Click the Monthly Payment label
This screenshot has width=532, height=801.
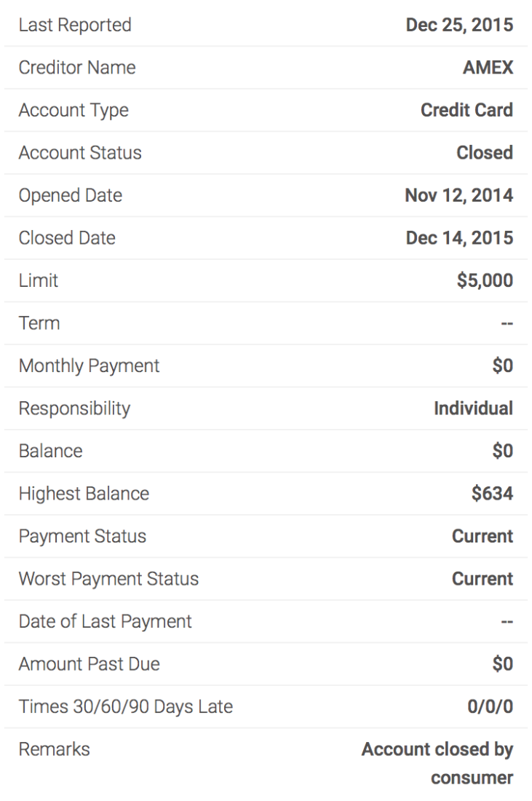[89, 366]
